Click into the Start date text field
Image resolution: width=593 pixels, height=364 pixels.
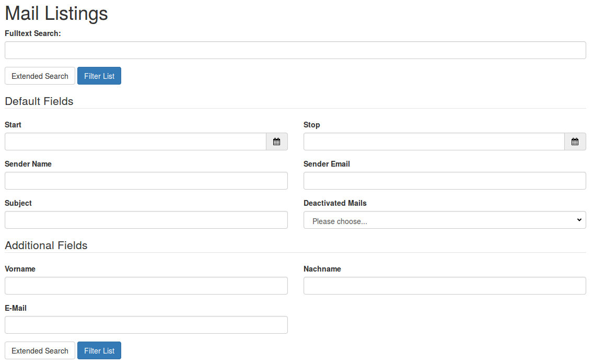coord(135,142)
